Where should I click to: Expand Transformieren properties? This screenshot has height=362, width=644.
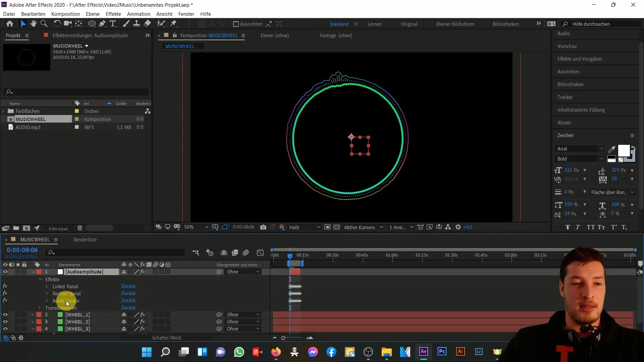click(x=40, y=308)
